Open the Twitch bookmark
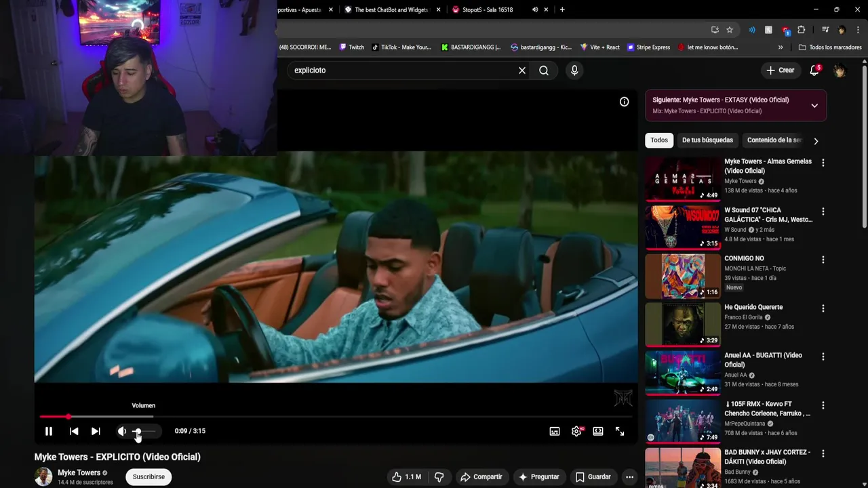The image size is (868, 488). point(352,47)
